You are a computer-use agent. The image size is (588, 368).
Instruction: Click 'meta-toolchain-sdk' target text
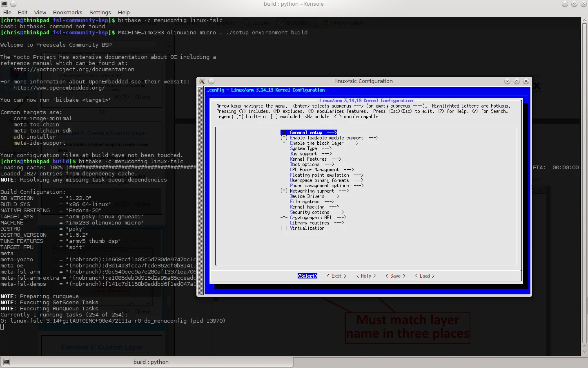(x=42, y=131)
